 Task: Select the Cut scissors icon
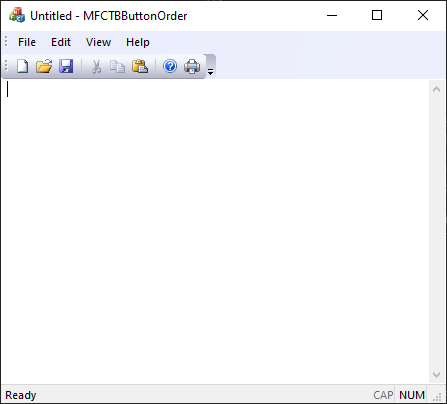coord(96,66)
